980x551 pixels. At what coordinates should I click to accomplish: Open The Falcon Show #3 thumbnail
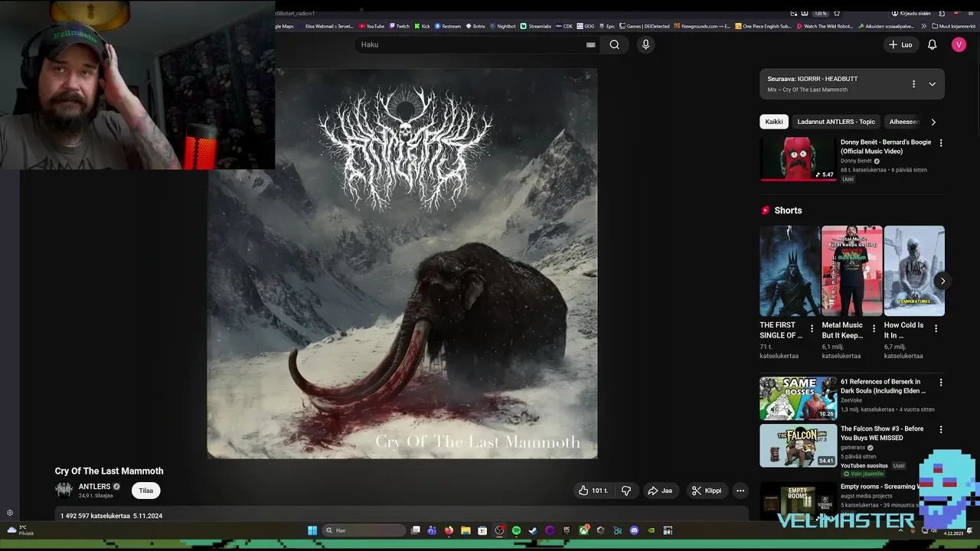799,445
